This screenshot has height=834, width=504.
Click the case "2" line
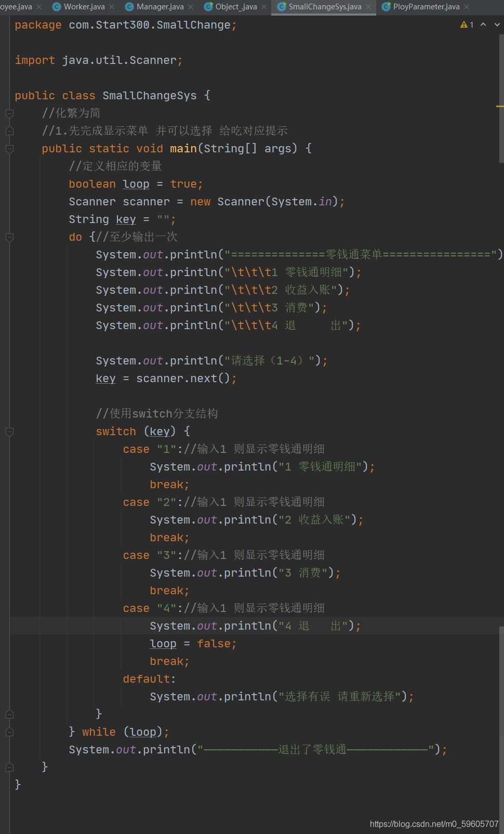(224, 502)
